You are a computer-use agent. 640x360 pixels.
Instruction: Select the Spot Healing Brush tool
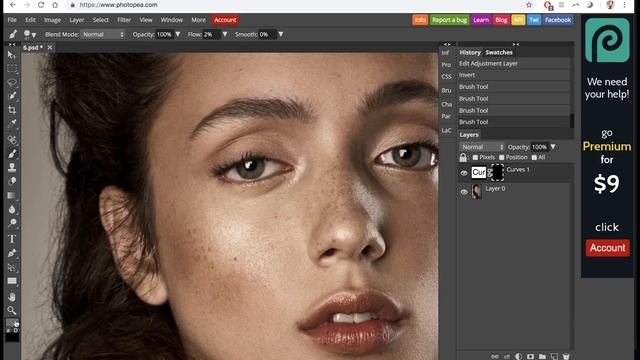click(x=12, y=140)
